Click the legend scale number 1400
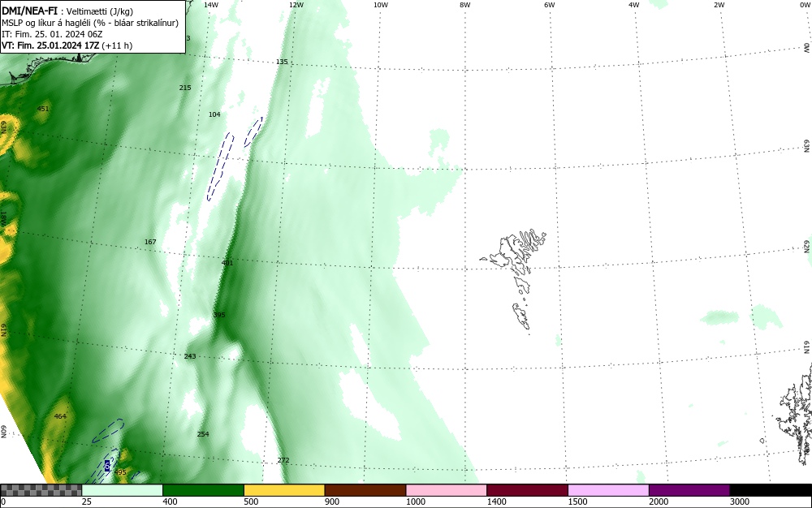Screen dimensions: 812x508 [x=496, y=502]
